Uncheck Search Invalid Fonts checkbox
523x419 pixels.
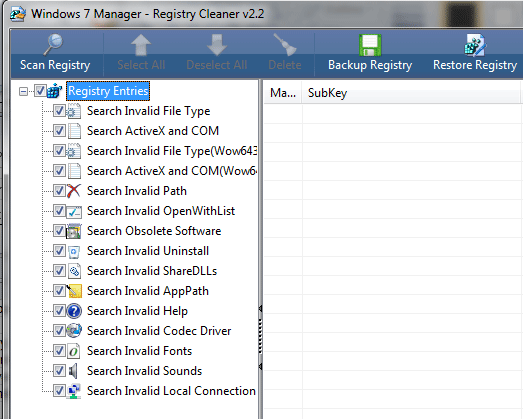coord(59,351)
